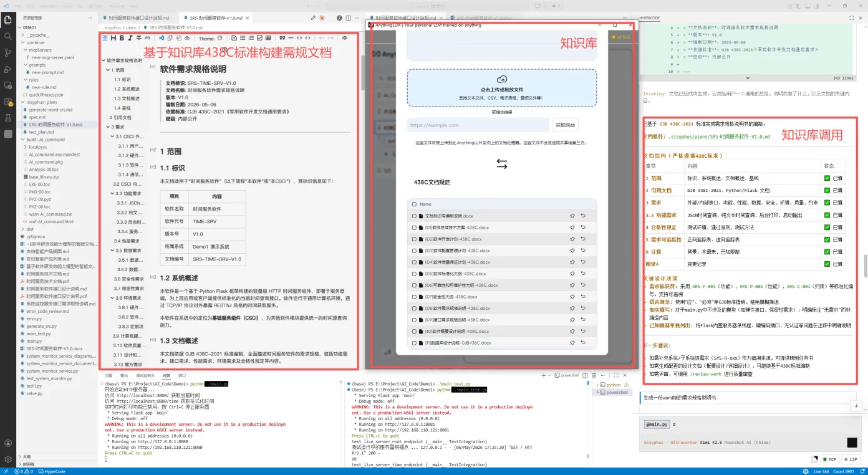Open the 点击上传或拖放文件 upload area

(501, 88)
